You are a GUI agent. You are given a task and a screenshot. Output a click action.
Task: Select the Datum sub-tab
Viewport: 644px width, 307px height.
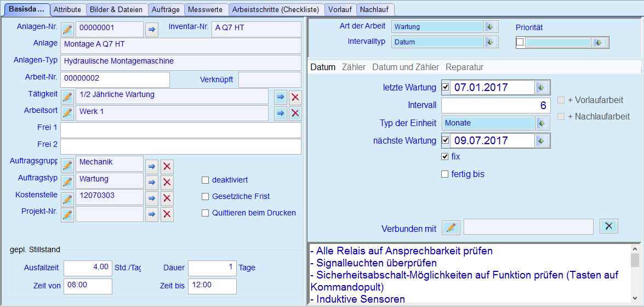point(323,67)
